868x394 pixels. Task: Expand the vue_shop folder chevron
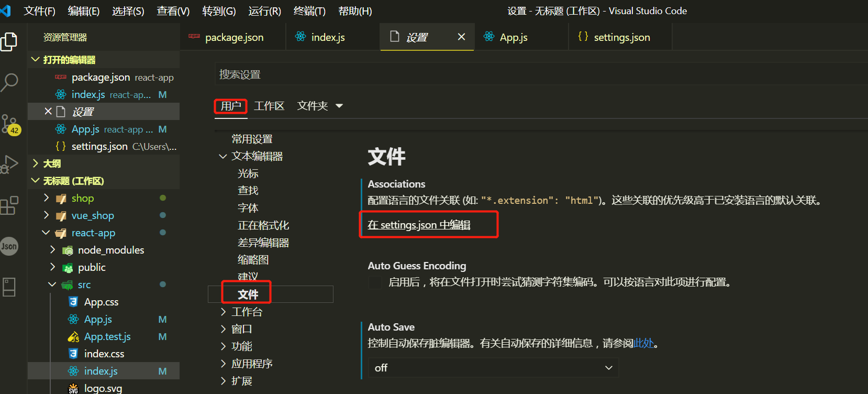[46, 215]
